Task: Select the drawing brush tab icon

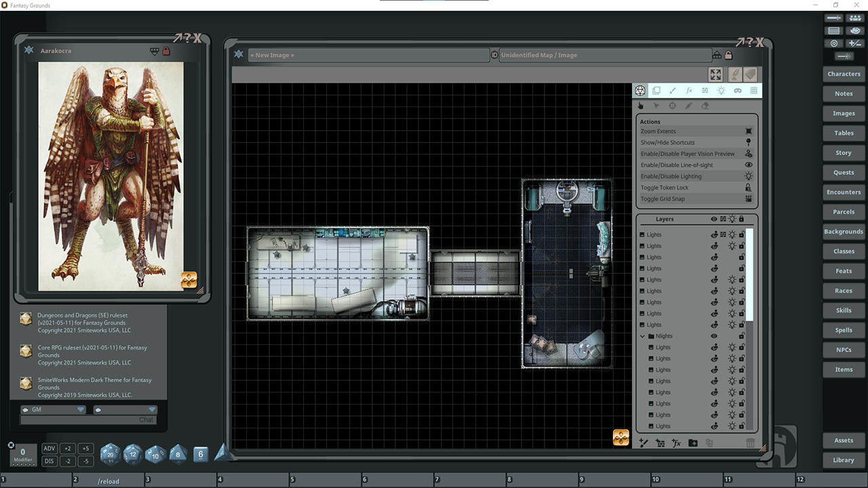Action: pos(672,90)
